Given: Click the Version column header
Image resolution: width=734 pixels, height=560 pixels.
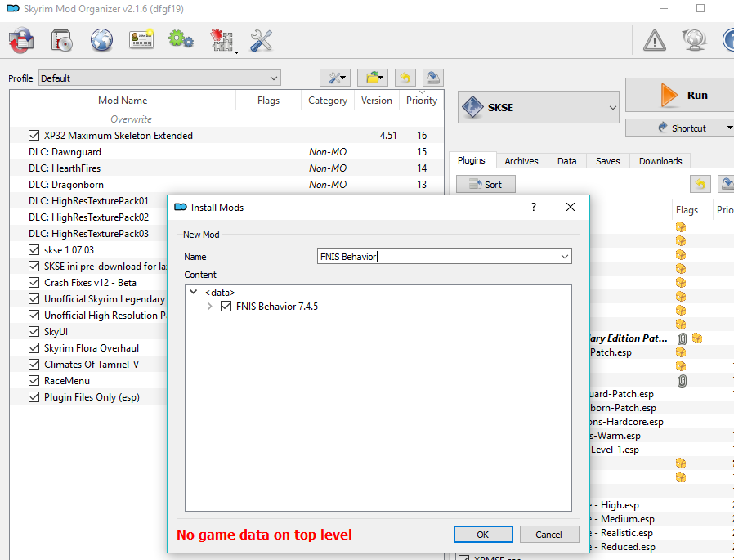Looking at the screenshot, I should point(376,101).
